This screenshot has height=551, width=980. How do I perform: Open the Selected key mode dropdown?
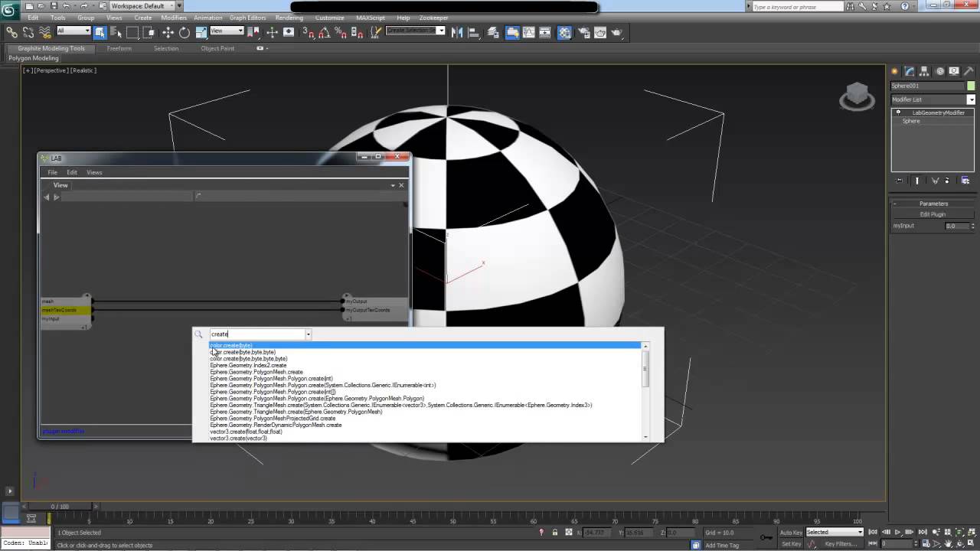pyautogui.click(x=834, y=532)
